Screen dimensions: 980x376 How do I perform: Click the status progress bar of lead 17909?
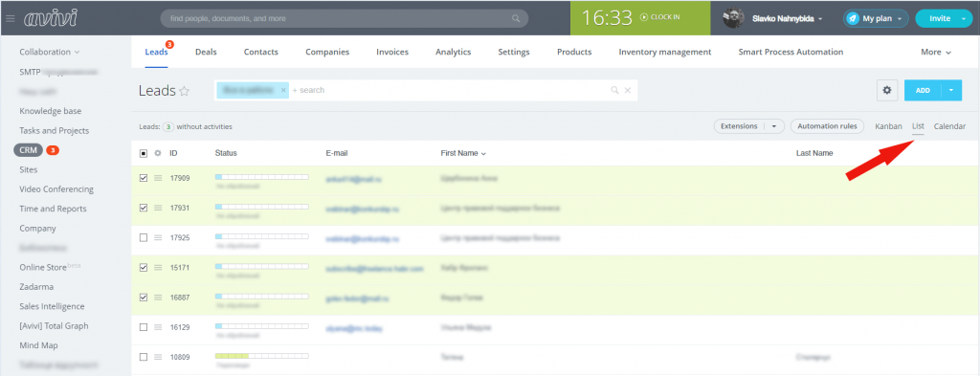coord(261,177)
